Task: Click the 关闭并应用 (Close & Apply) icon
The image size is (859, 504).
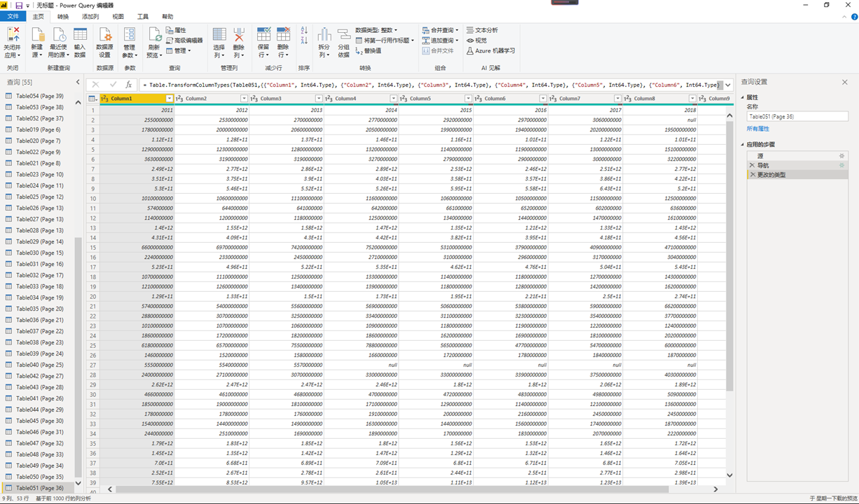Action: (x=12, y=35)
